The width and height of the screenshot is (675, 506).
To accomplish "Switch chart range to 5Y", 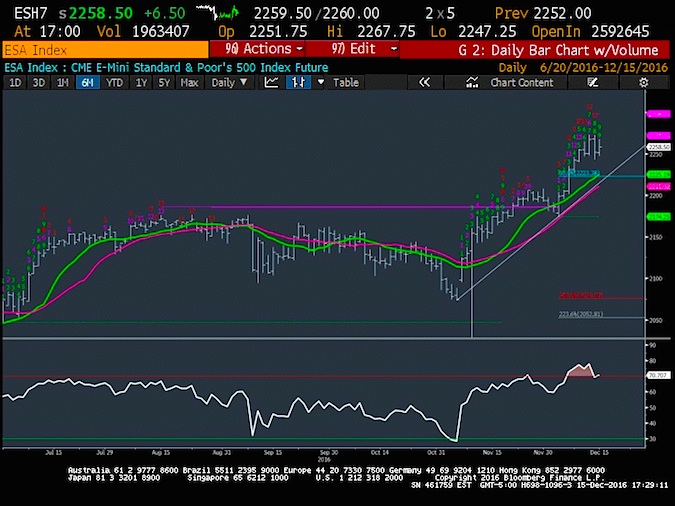I will 164,83.
